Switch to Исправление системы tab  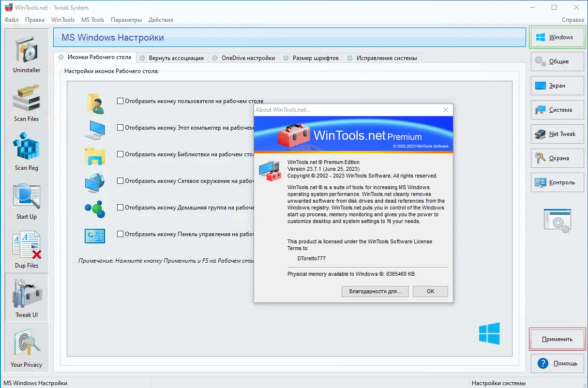click(x=382, y=58)
